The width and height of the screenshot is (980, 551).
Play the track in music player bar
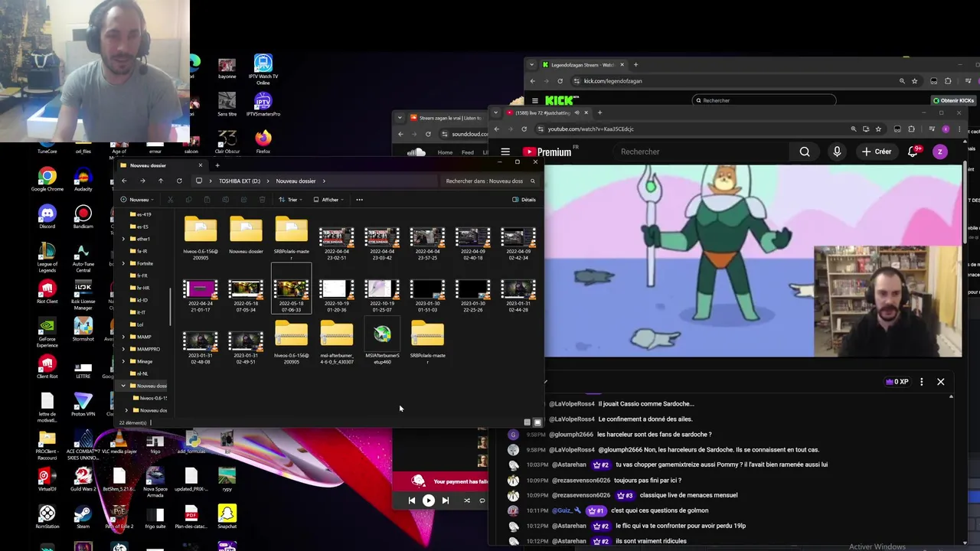429,500
